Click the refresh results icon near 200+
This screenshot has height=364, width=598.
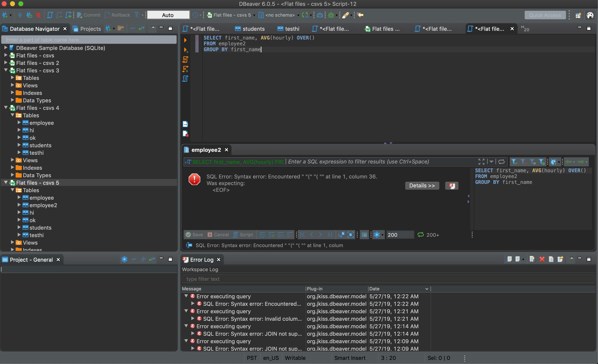[420, 234]
